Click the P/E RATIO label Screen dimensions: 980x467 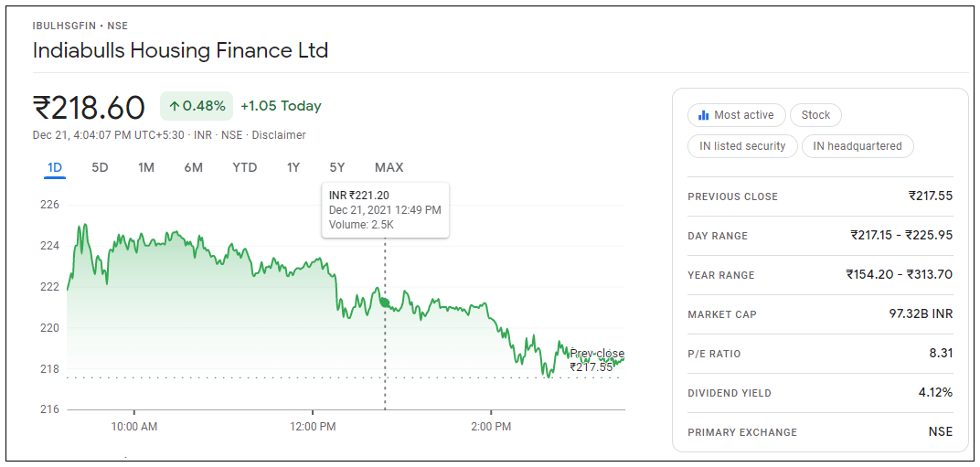pyautogui.click(x=714, y=355)
